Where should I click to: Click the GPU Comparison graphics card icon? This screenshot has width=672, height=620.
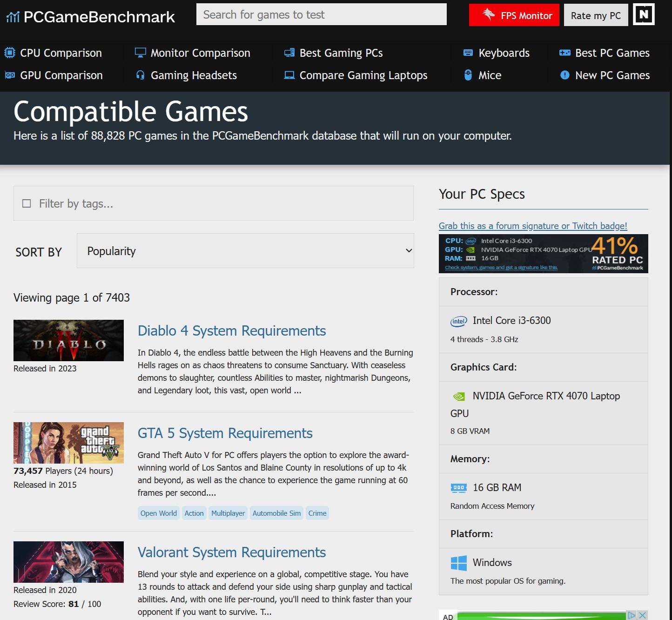[10, 75]
